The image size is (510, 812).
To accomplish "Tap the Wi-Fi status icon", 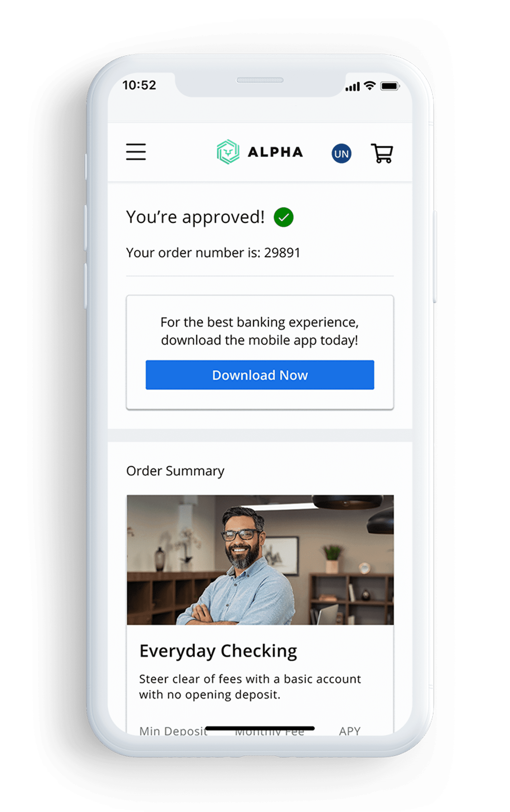I will pyautogui.click(x=370, y=86).
